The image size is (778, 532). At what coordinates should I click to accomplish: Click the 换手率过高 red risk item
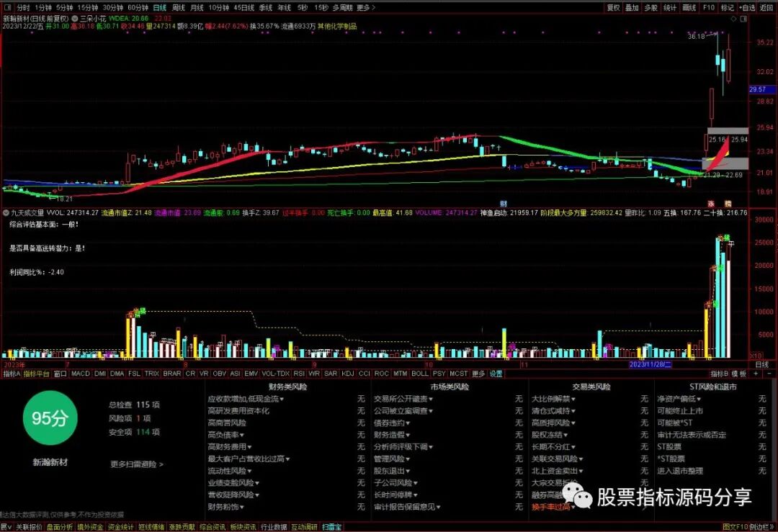[x=554, y=507]
